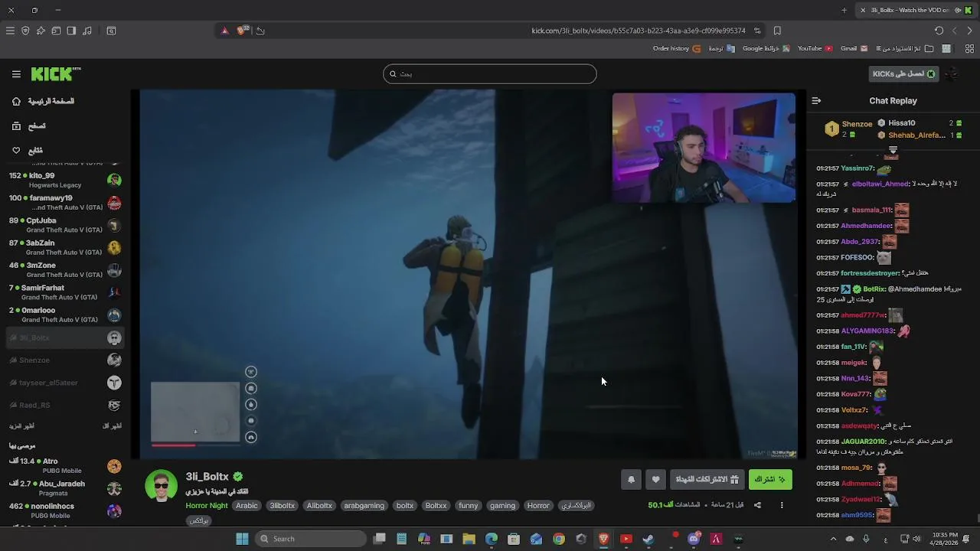Open the Google Maps bookmark
980x551 pixels.
[x=766, y=48]
